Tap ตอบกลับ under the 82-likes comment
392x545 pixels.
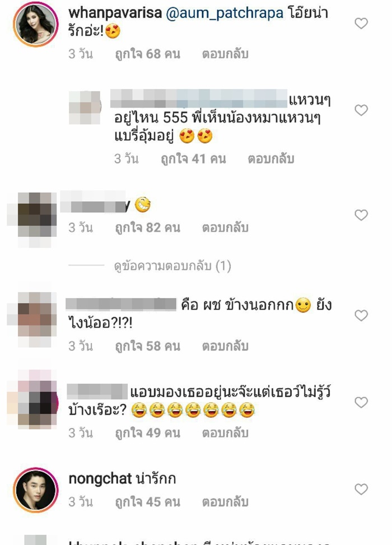[x=225, y=227]
